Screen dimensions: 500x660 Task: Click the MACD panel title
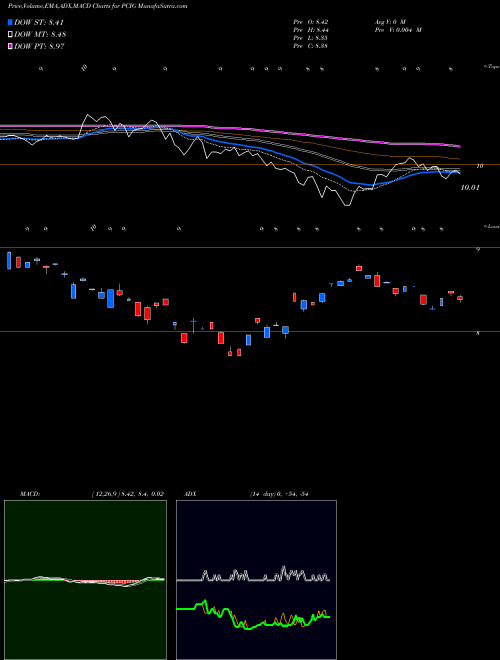pyautogui.click(x=29, y=494)
